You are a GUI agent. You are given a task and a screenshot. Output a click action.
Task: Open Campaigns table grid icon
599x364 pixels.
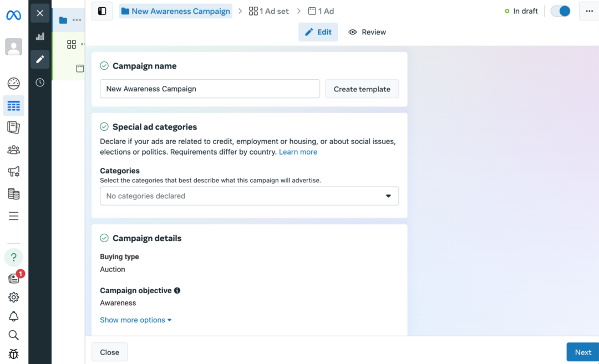point(13,106)
